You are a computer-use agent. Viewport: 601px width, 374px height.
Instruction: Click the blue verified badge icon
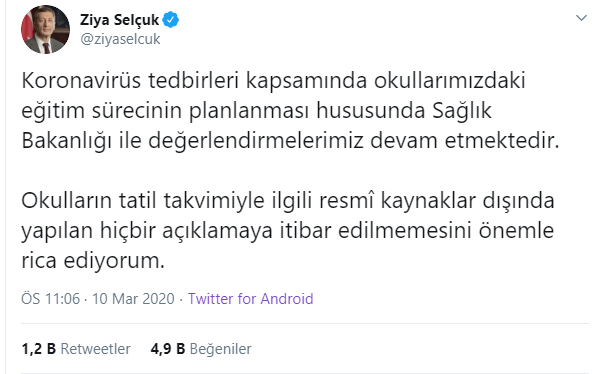pyautogui.click(x=171, y=20)
